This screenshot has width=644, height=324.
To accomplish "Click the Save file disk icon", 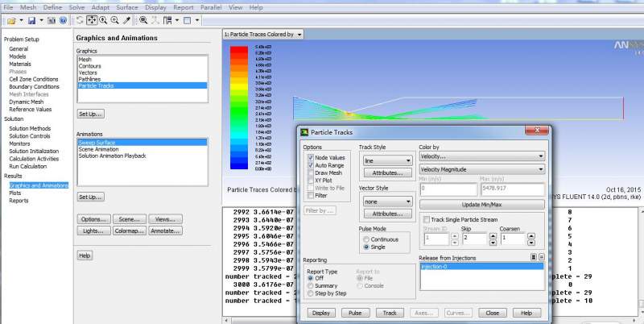I will click(31, 19).
